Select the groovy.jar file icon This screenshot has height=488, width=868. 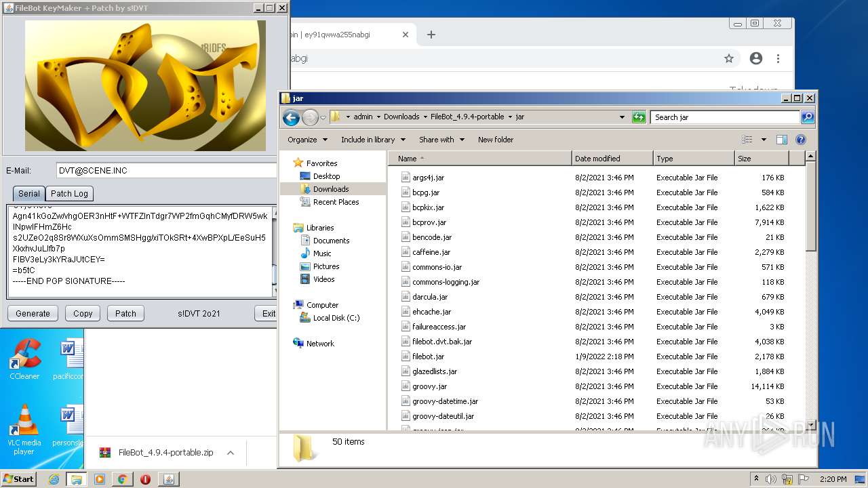(x=406, y=386)
